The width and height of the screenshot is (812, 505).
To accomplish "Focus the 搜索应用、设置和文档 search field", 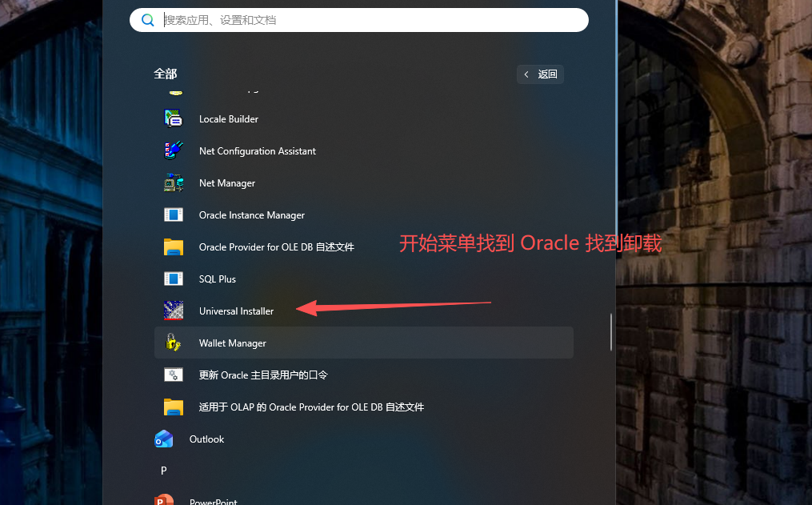I will [x=359, y=20].
